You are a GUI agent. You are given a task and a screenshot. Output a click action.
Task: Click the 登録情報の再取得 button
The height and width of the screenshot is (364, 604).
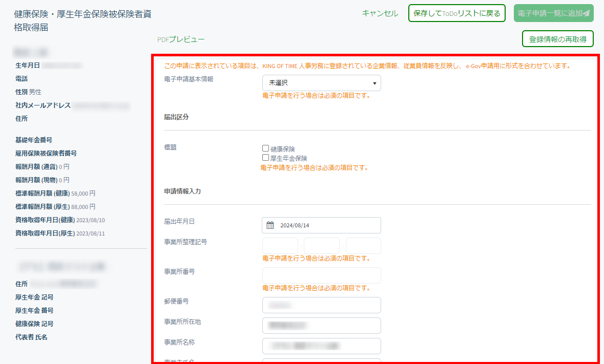[x=557, y=39]
